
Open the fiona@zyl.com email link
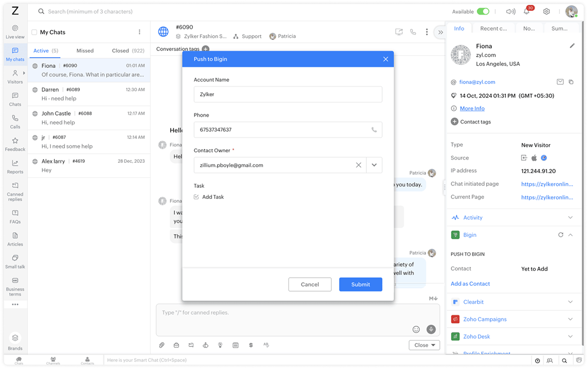pos(477,82)
